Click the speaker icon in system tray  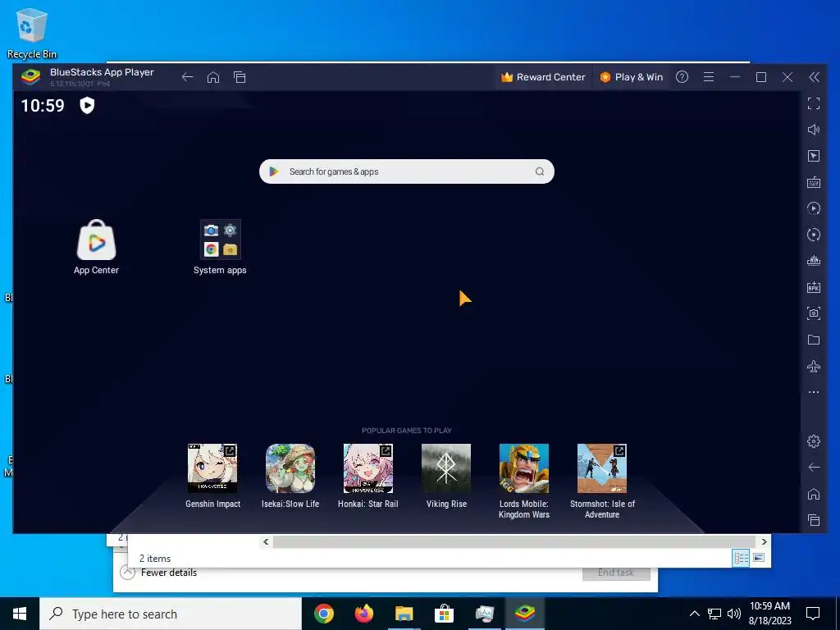point(734,614)
